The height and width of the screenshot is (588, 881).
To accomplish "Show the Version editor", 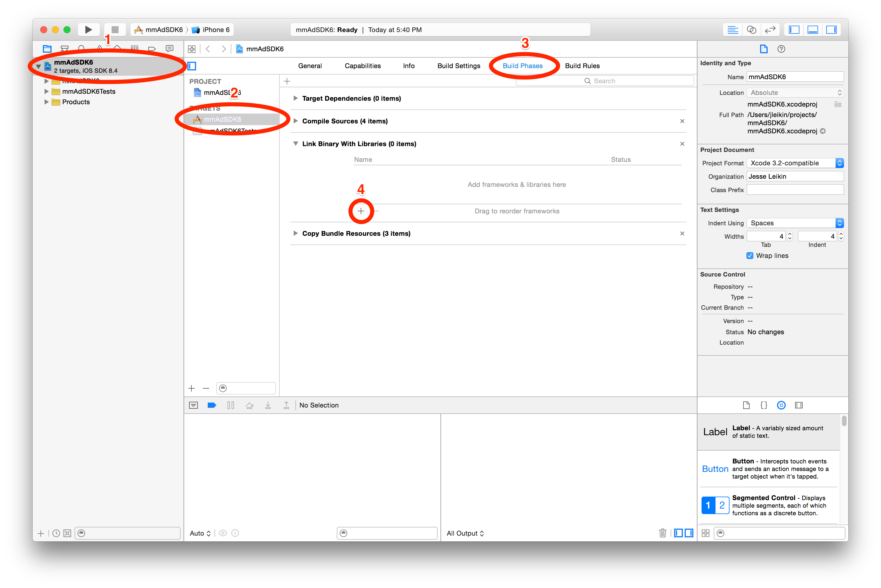I will tap(770, 30).
